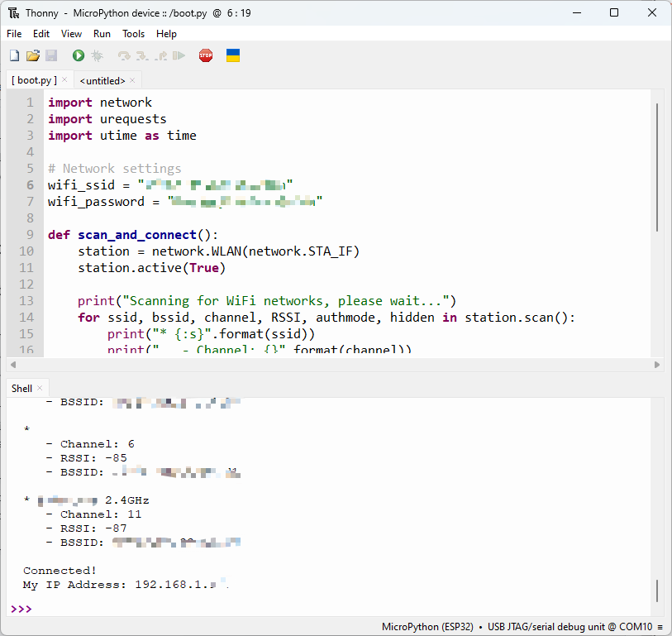Click the 'station.active(True)' line

(x=152, y=268)
